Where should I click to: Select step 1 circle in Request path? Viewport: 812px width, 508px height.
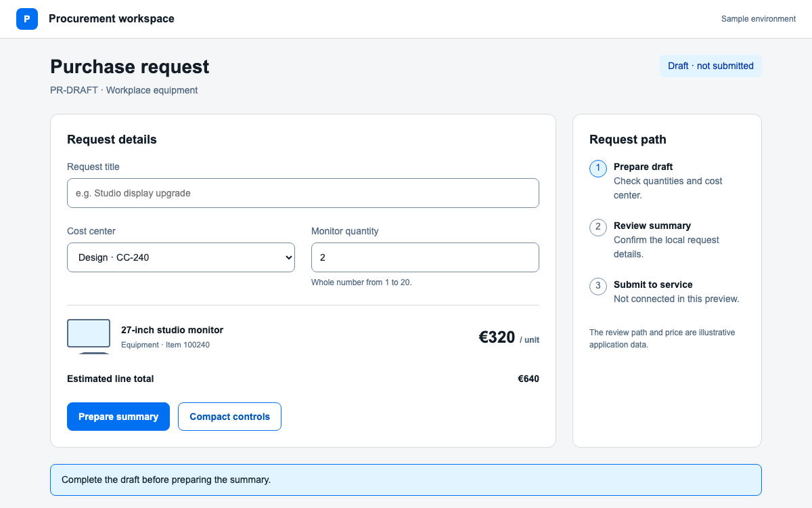tap(598, 169)
